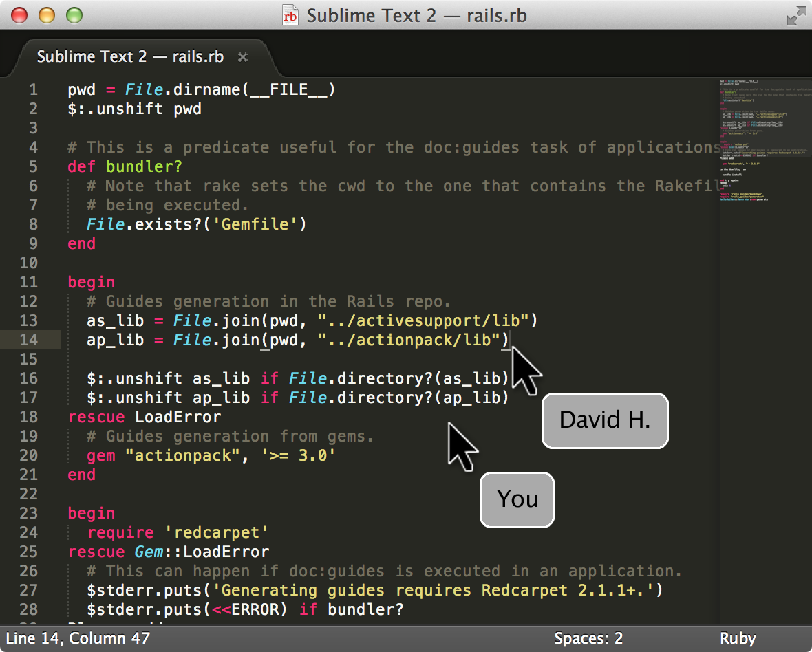Click the "ap_lib = File.join" assignment line
The height and width of the screenshot is (652, 812).
coord(298,340)
